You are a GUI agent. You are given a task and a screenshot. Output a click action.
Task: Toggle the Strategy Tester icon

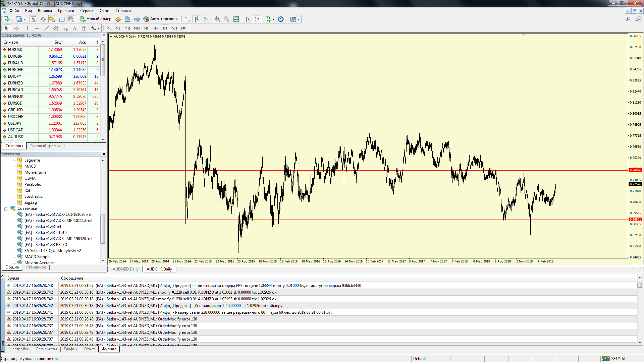71,19
